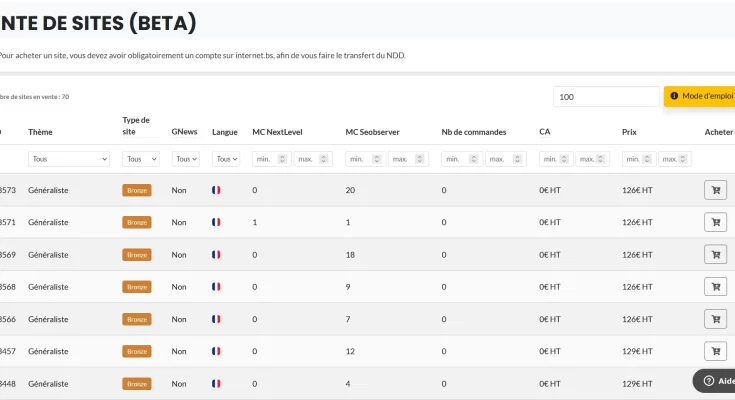Sort by MC Seobserver column header
735x400 pixels.
pos(372,132)
